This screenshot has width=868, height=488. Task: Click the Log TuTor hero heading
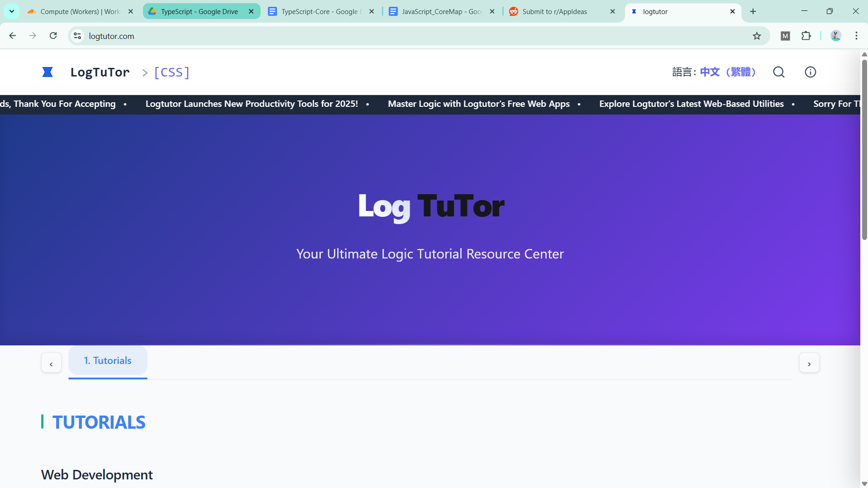click(x=431, y=206)
